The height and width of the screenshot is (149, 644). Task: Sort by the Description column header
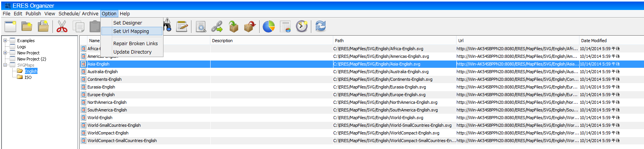(271, 41)
